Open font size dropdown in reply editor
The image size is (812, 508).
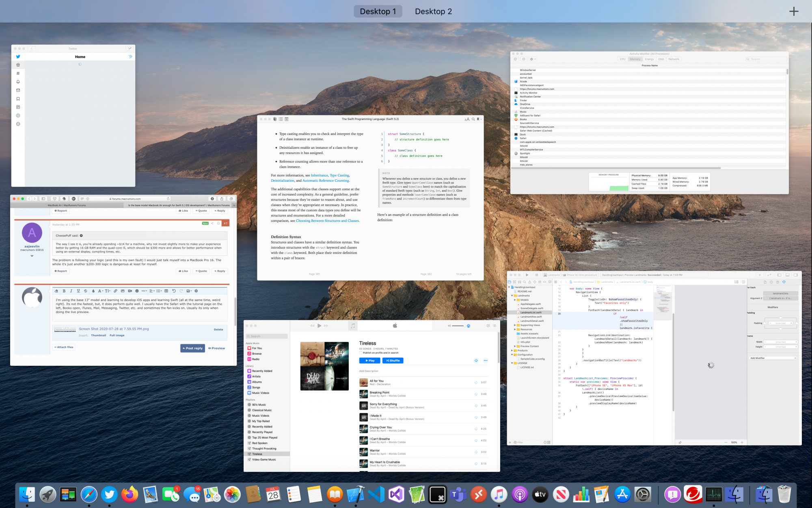coord(108,291)
